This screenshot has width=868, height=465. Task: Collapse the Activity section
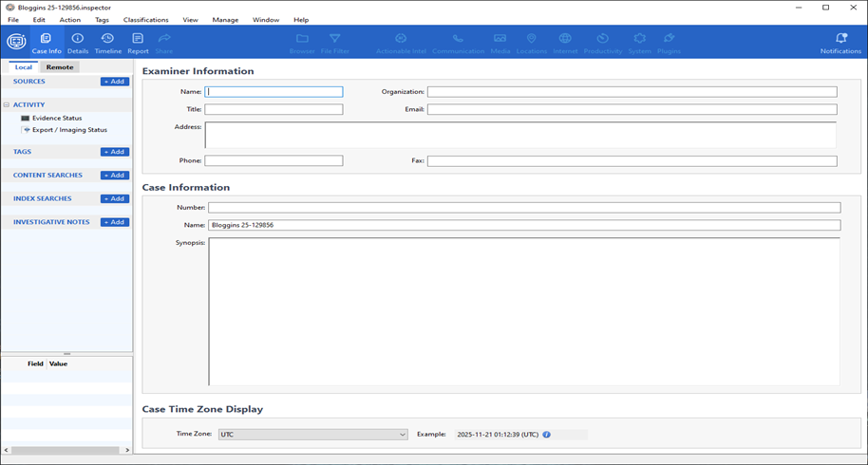point(7,105)
